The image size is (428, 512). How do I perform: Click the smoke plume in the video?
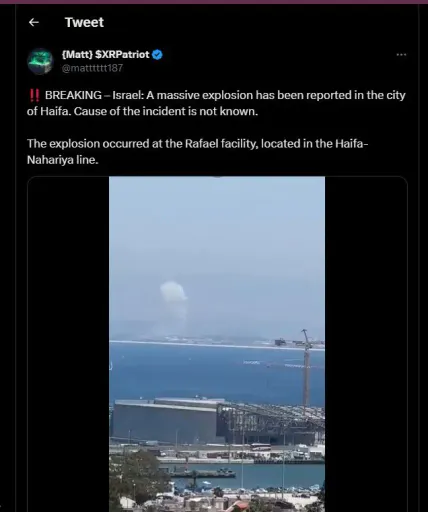click(173, 300)
